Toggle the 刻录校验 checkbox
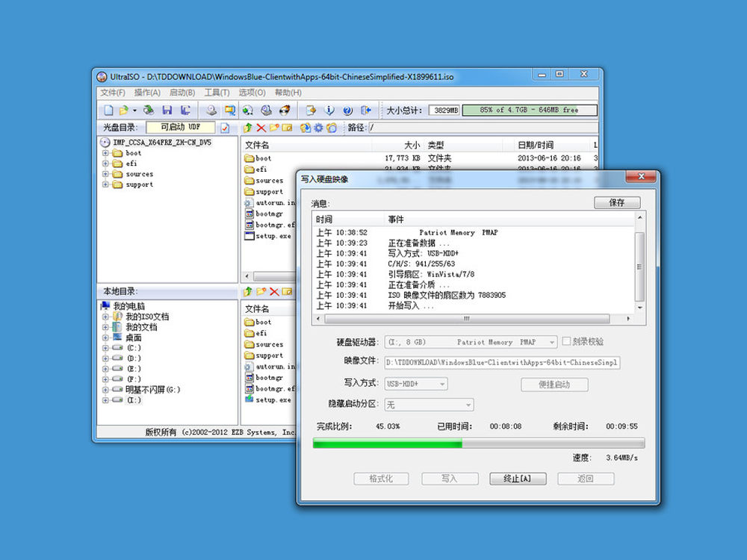Image resolution: width=747 pixels, height=560 pixels. click(x=566, y=341)
